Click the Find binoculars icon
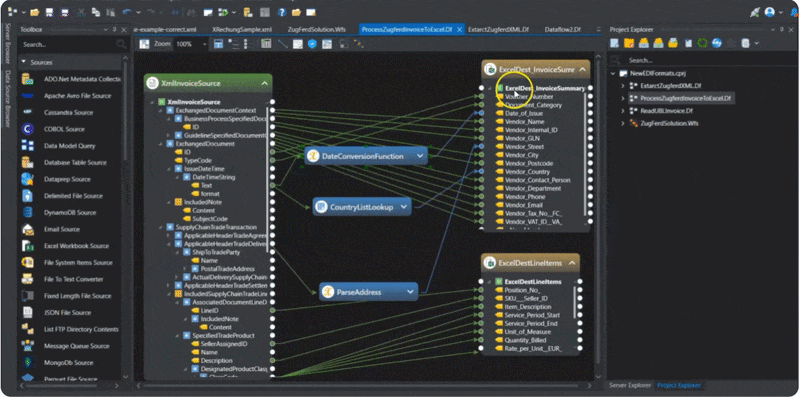The width and height of the screenshot is (800, 397). coord(191,12)
